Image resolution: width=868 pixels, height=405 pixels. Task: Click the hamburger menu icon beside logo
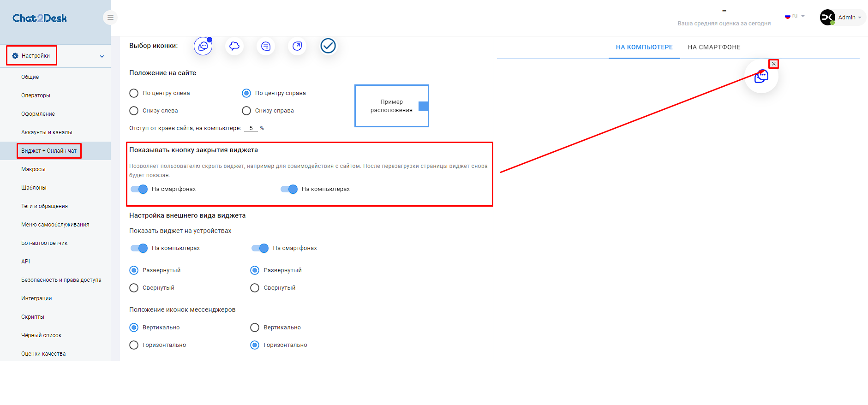pyautogui.click(x=110, y=18)
